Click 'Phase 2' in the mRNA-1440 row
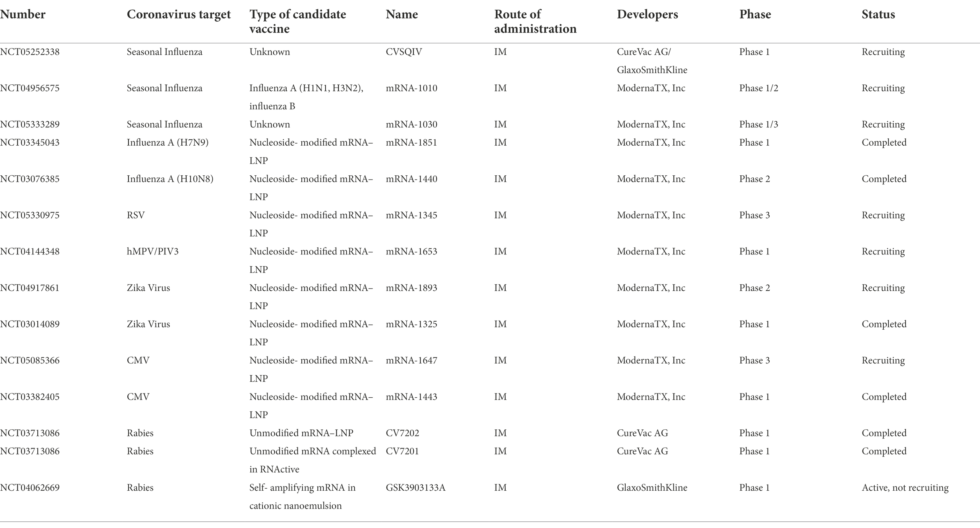The image size is (980, 528). (754, 179)
